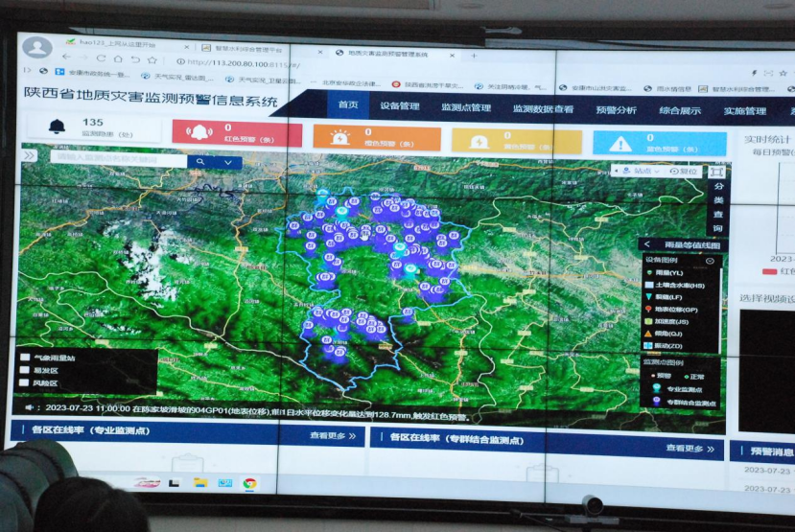The image size is (795, 532).
Task: Toggle the 风险区 checkbox
Action: pos(25,382)
